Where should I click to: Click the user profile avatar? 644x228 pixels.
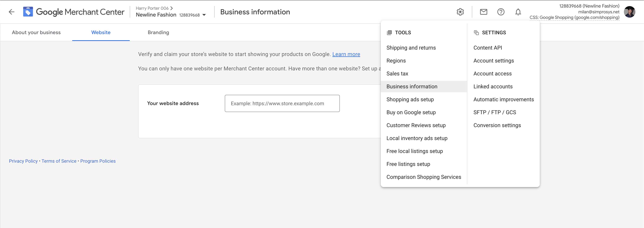(629, 12)
